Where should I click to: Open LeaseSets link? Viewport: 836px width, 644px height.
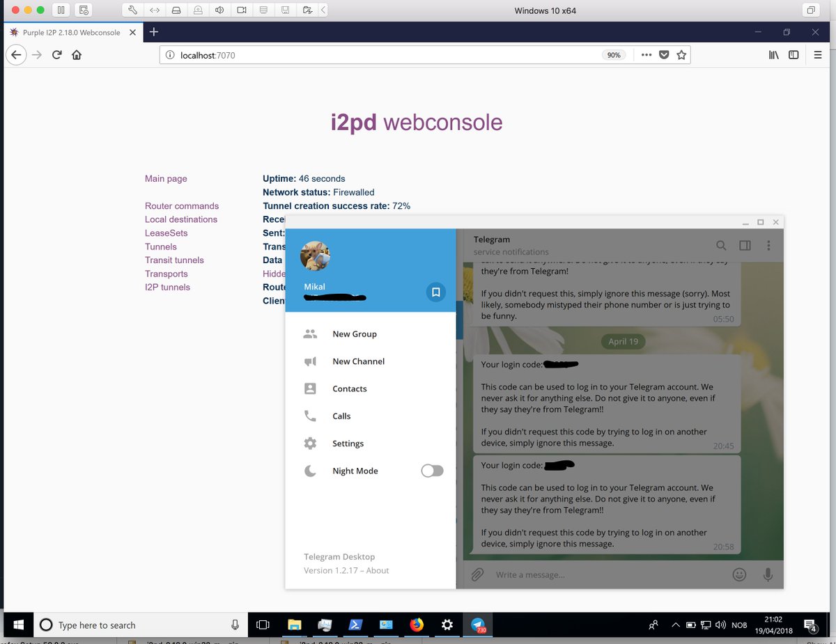coord(167,233)
